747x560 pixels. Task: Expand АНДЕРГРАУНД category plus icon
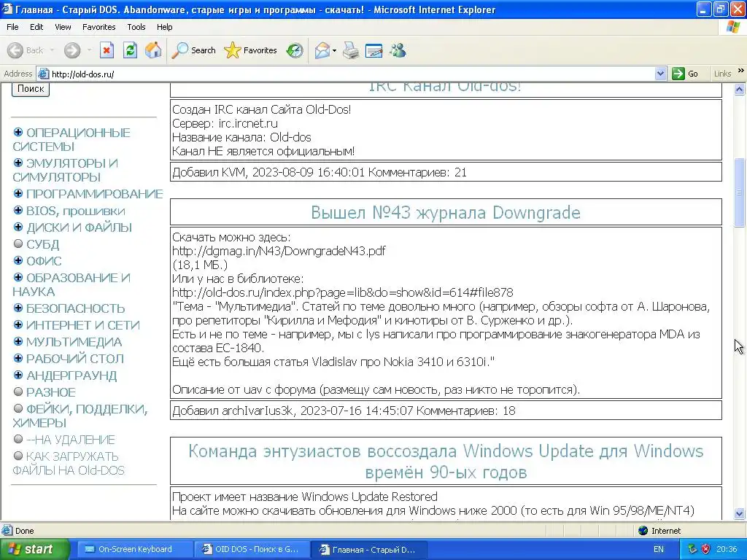18,374
